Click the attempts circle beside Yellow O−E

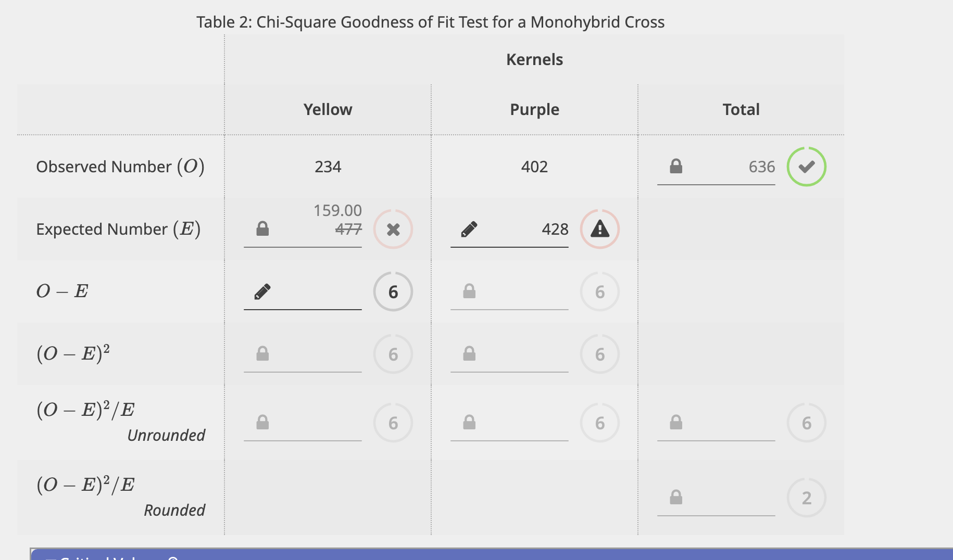393,292
